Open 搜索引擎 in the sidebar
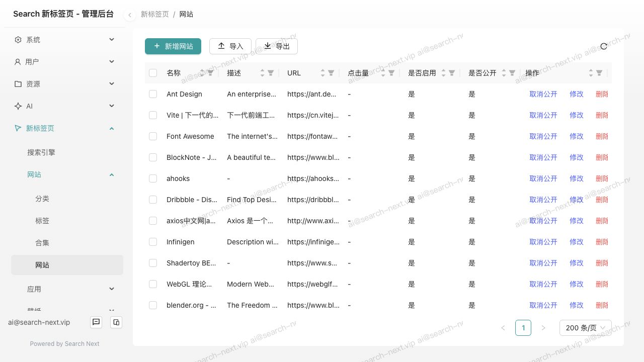644x362 pixels. (x=41, y=152)
